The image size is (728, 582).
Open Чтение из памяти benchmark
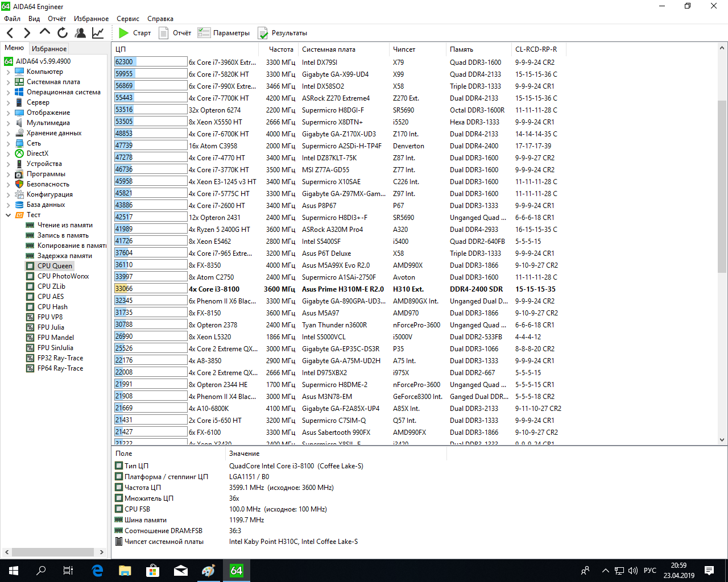click(x=65, y=225)
